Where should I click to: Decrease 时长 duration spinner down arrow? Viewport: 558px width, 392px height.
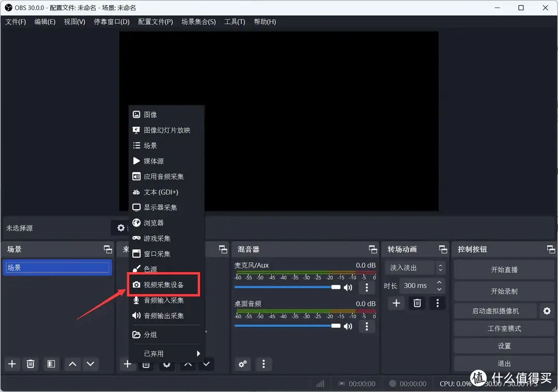[x=440, y=289]
